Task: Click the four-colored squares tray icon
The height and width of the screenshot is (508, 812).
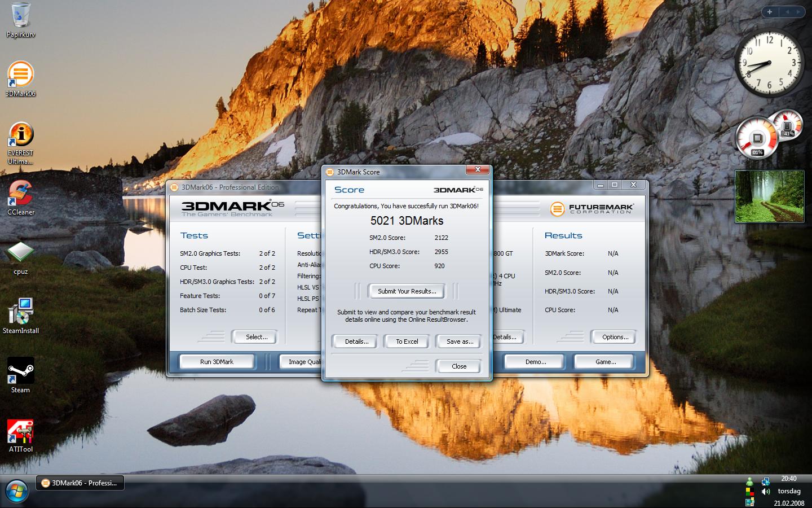Action: click(x=749, y=492)
